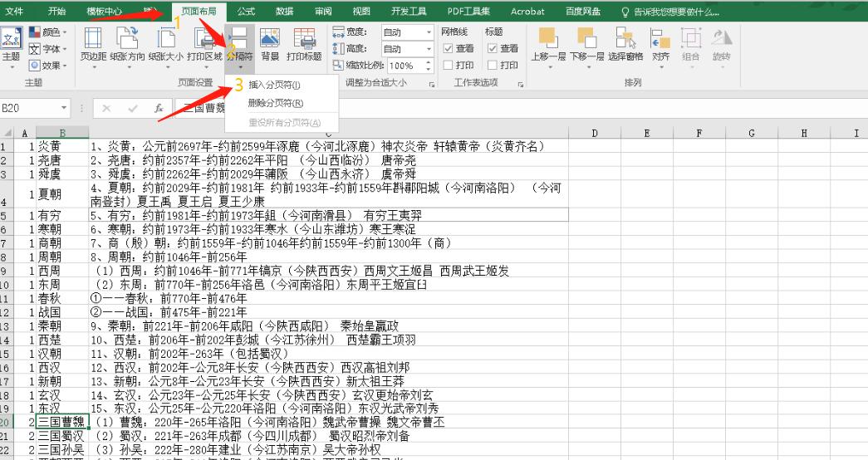This screenshot has width=868, height=460.
Task: Open the 宽度 width dropdown
Action: pos(429,32)
